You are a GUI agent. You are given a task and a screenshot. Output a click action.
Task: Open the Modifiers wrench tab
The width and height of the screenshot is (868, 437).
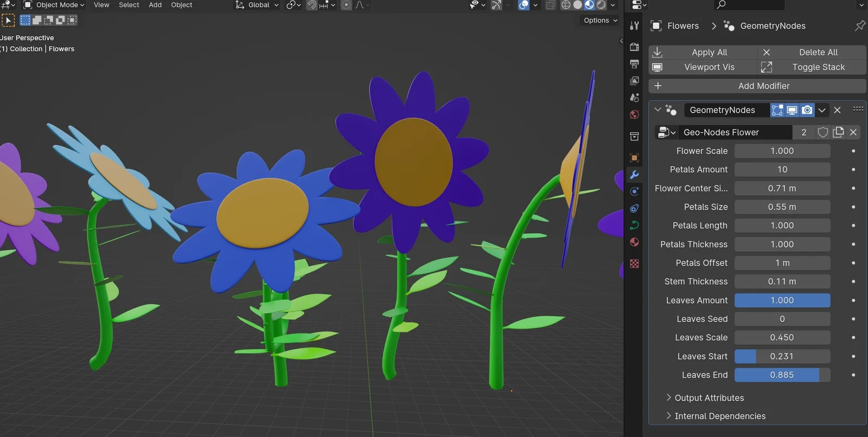[634, 175]
